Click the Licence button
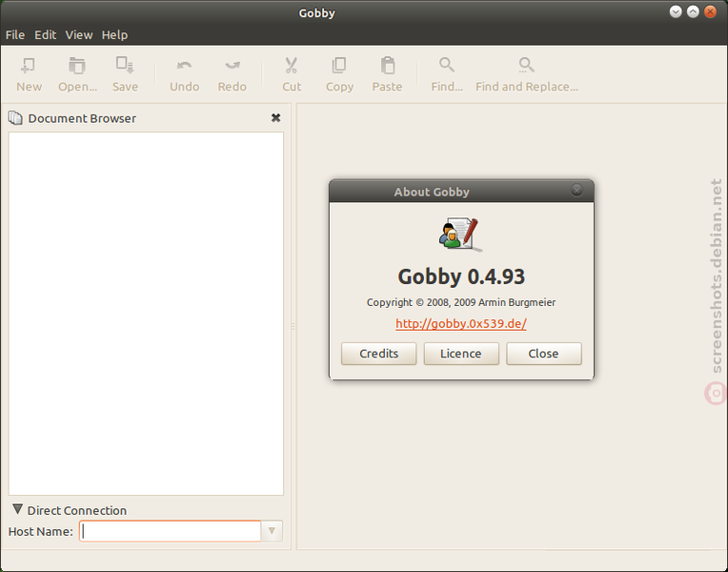The image size is (728, 572). pos(461,354)
